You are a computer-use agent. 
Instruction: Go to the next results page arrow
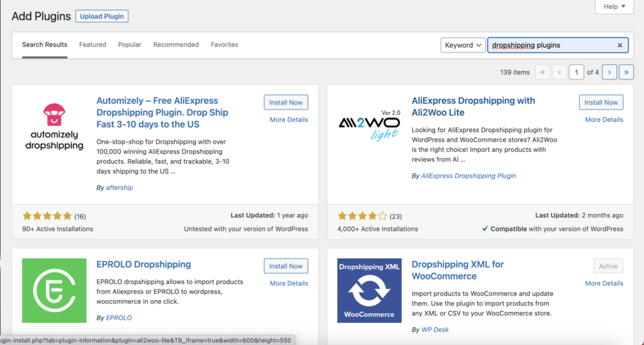coord(609,72)
